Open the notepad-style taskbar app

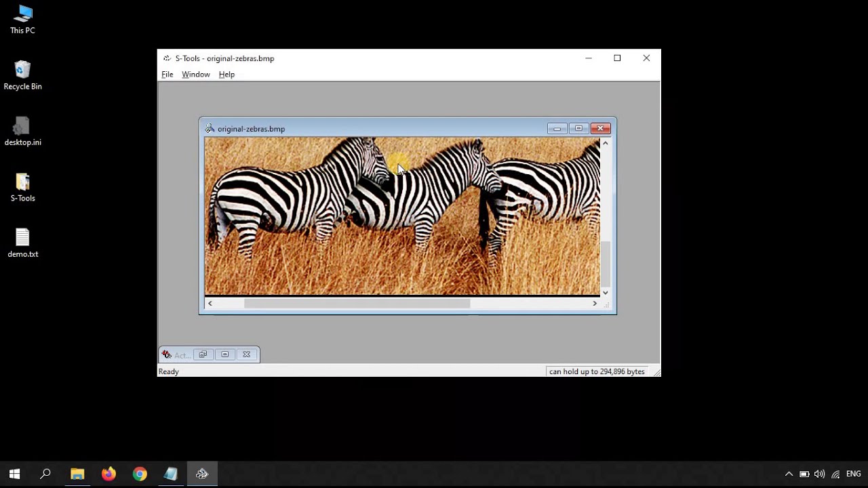[171, 474]
